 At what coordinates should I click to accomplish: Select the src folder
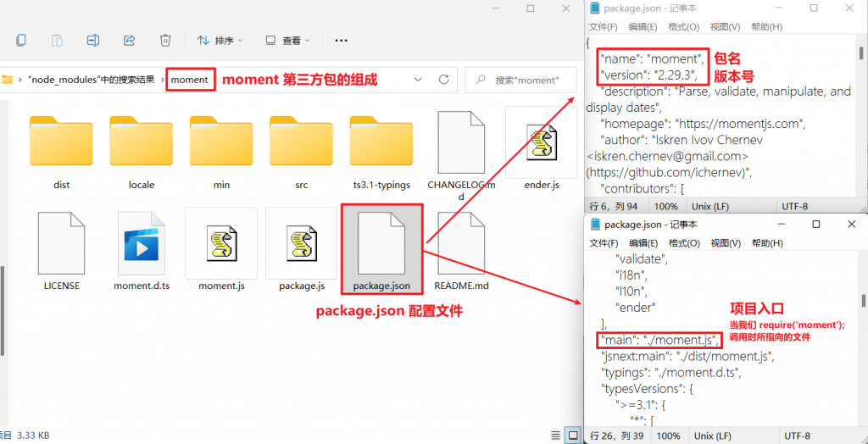click(x=302, y=151)
